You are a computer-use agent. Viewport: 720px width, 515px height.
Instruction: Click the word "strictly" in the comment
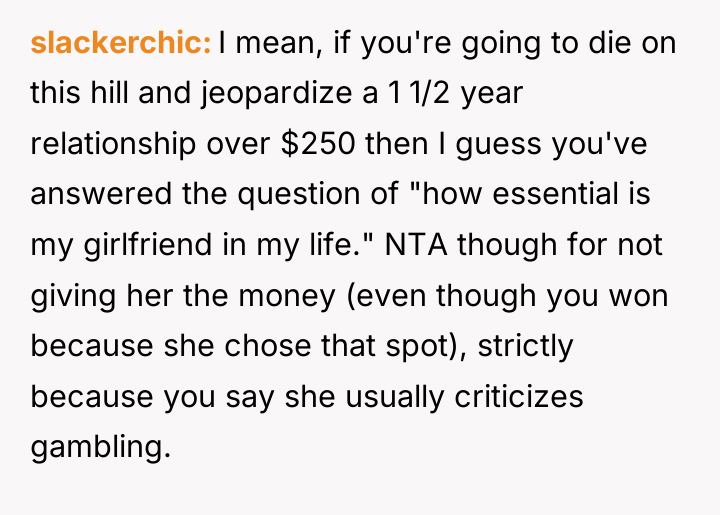tap(525, 347)
